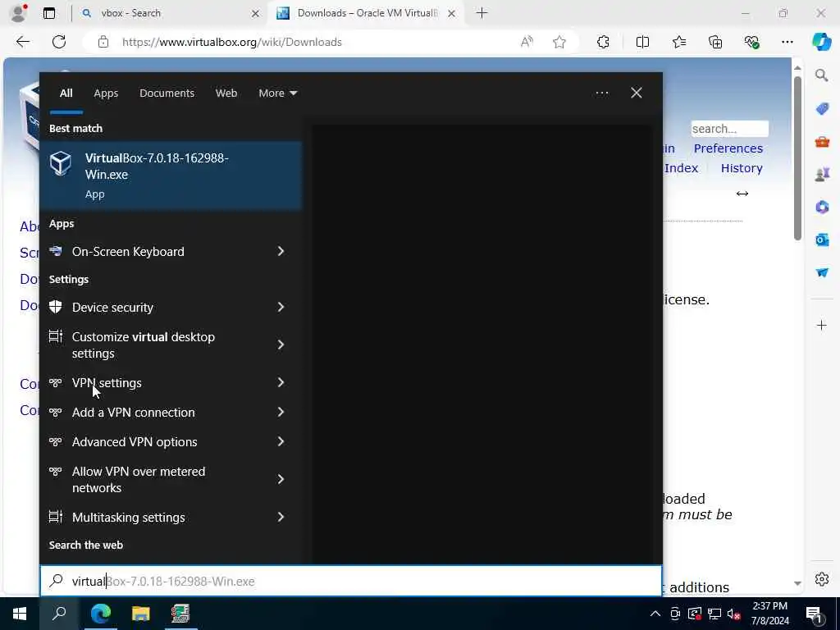Open the taskbar clock showing 2:37 PM
The image size is (840, 630).
769,614
